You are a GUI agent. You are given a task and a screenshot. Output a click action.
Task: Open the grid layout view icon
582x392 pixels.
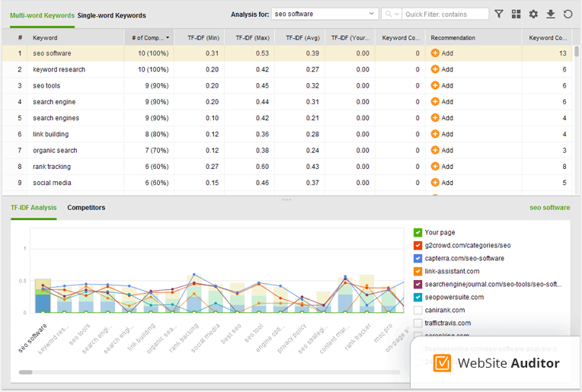(x=516, y=14)
